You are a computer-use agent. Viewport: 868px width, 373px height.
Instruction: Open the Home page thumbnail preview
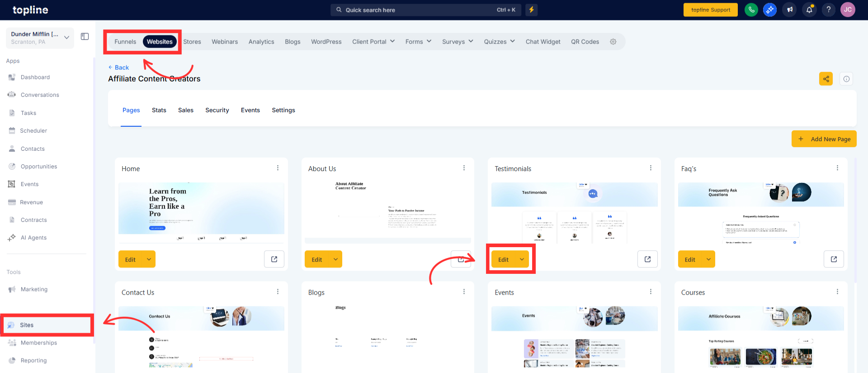point(201,213)
